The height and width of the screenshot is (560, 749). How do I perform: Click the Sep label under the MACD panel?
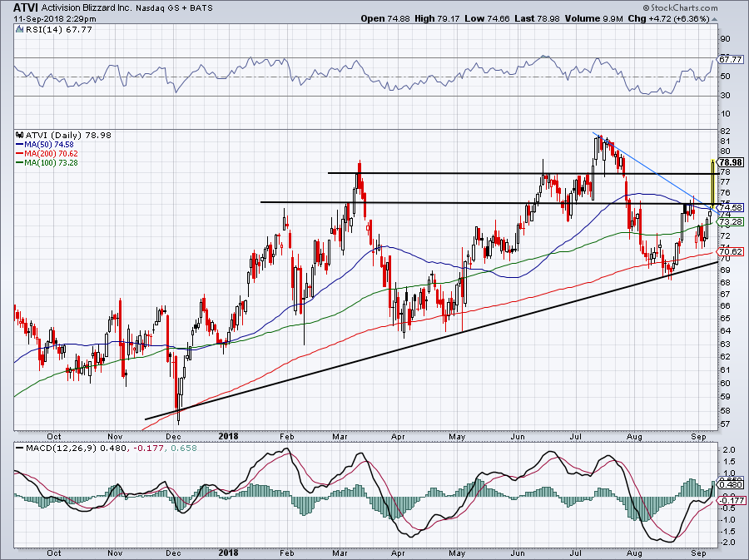point(699,553)
